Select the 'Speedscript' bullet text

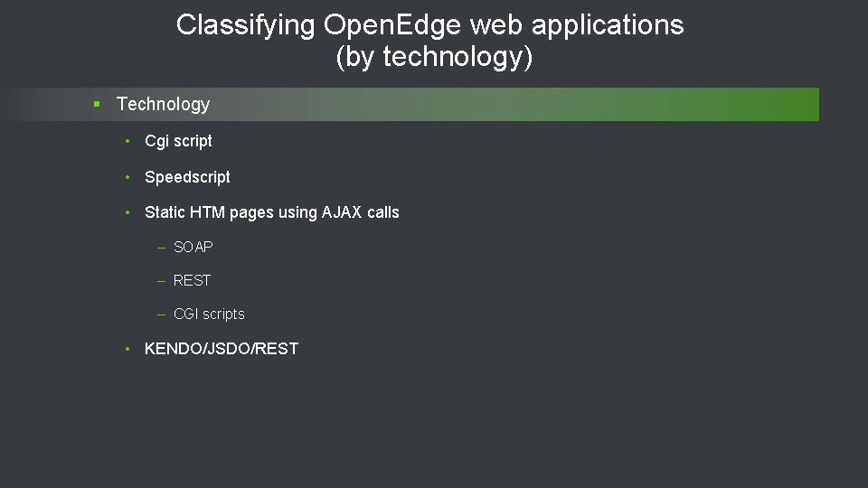point(187,177)
